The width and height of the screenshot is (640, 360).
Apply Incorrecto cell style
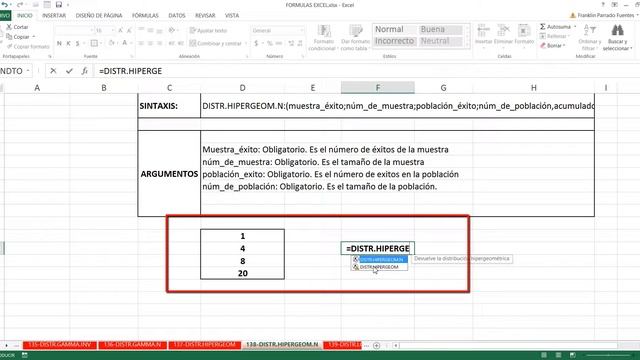394,41
